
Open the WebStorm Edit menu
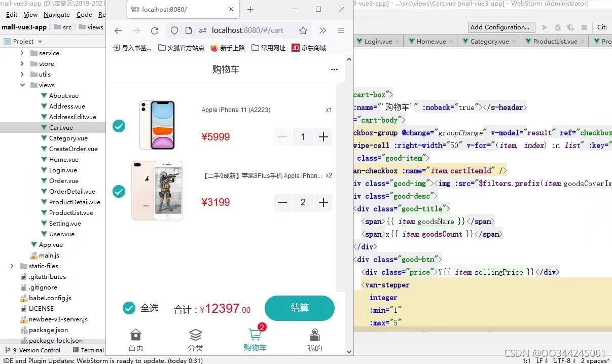tap(11, 15)
